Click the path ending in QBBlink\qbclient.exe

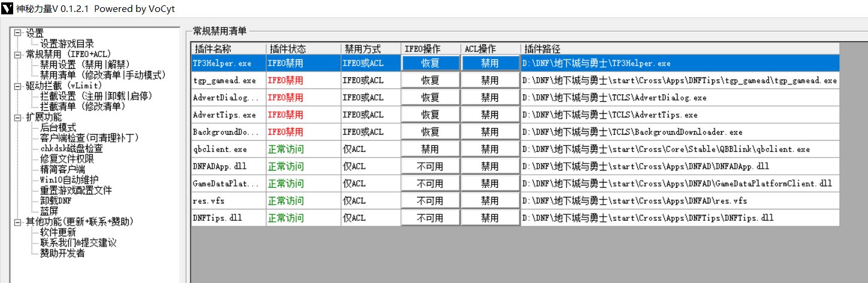pos(680,149)
